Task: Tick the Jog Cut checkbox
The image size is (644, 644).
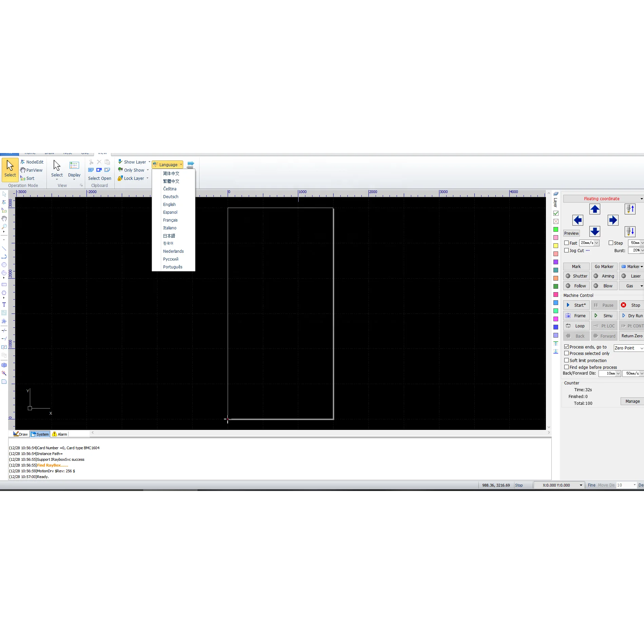Action: pos(566,250)
